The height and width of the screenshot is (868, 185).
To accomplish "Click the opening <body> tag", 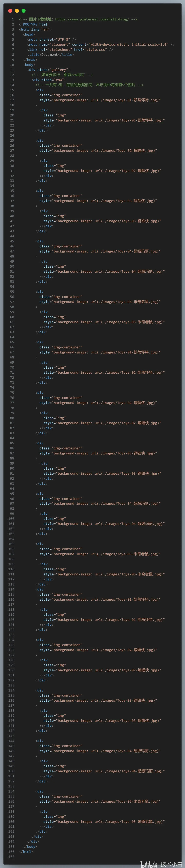I will 29,65.
